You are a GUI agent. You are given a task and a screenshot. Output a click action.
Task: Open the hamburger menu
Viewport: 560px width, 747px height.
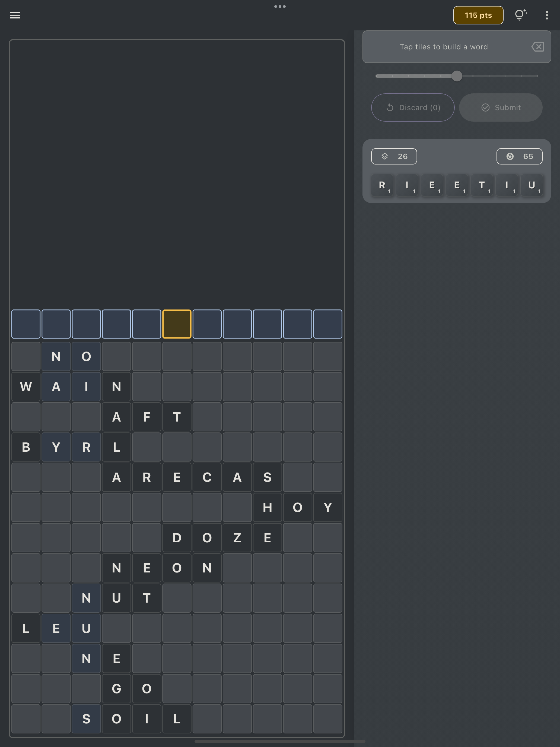15,15
